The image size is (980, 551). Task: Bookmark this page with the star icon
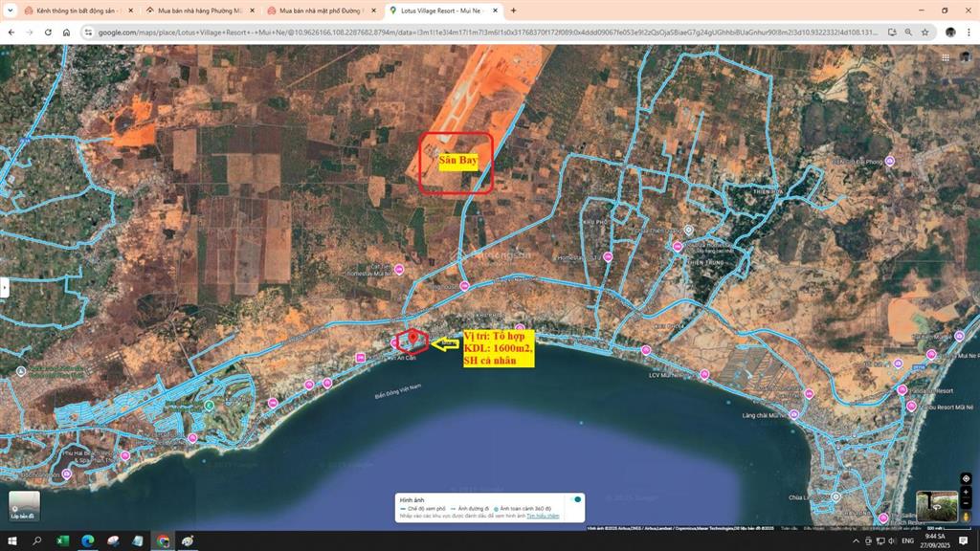click(924, 32)
